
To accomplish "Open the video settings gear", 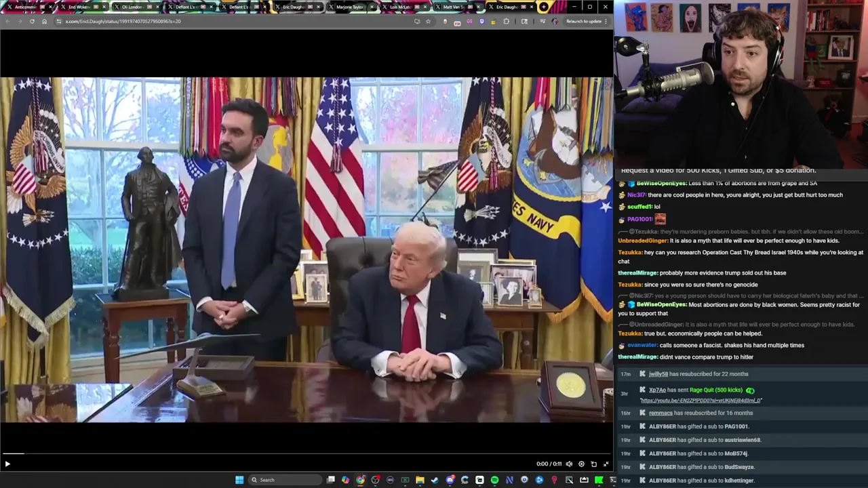I will tap(581, 464).
